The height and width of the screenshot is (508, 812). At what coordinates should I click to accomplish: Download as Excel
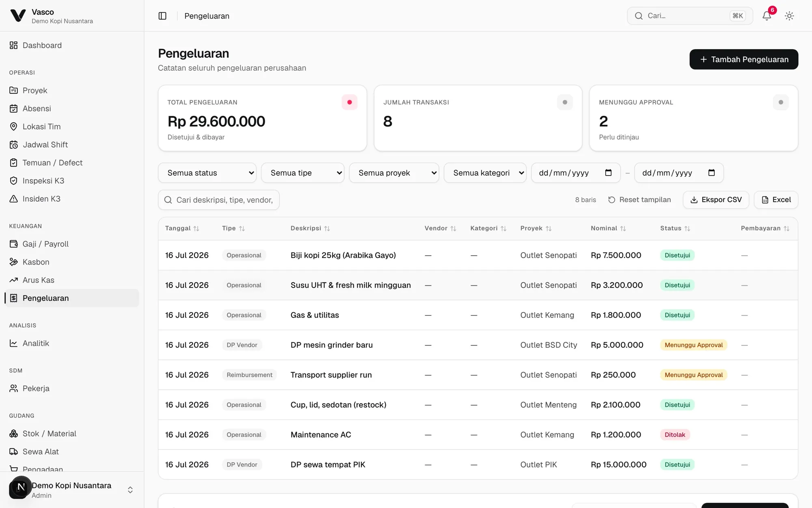(776, 200)
